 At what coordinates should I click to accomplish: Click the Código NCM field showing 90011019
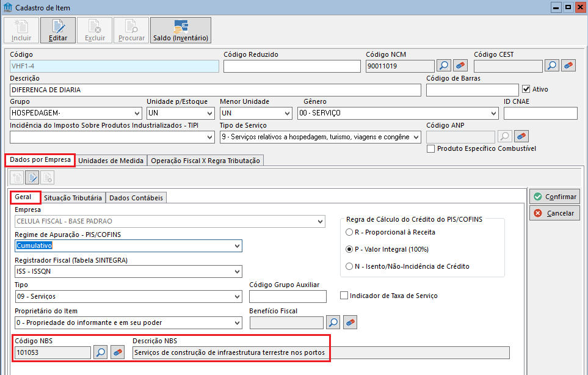click(400, 66)
